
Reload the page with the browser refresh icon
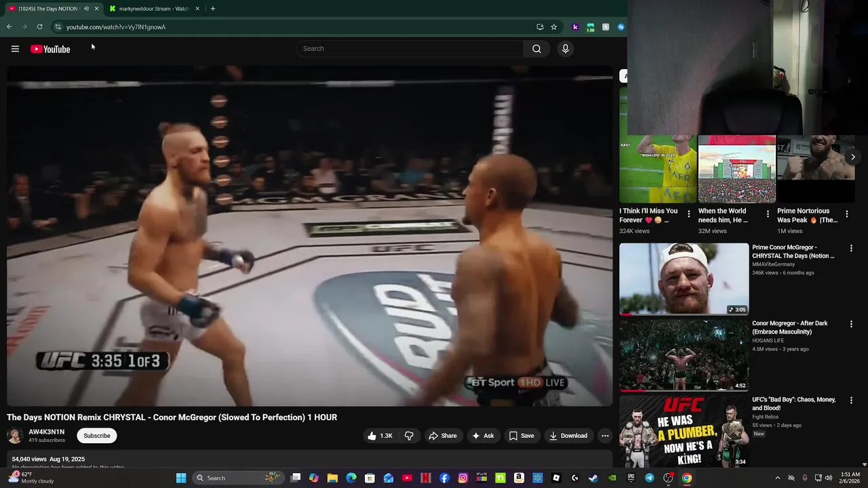tap(39, 27)
